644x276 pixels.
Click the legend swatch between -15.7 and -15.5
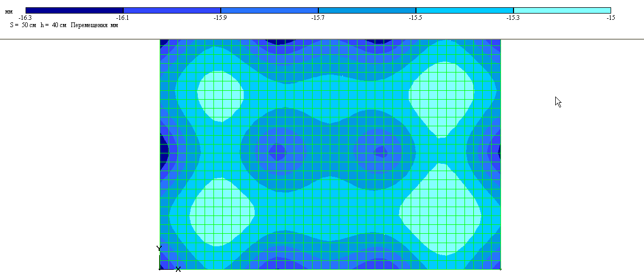coord(367,10)
